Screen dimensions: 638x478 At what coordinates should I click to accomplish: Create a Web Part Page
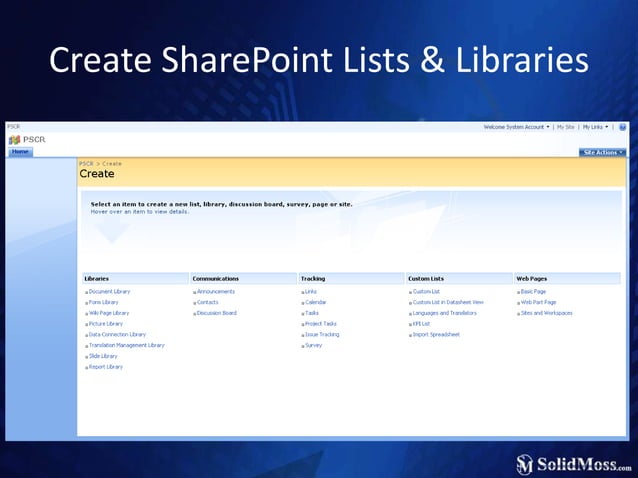(538, 302)
